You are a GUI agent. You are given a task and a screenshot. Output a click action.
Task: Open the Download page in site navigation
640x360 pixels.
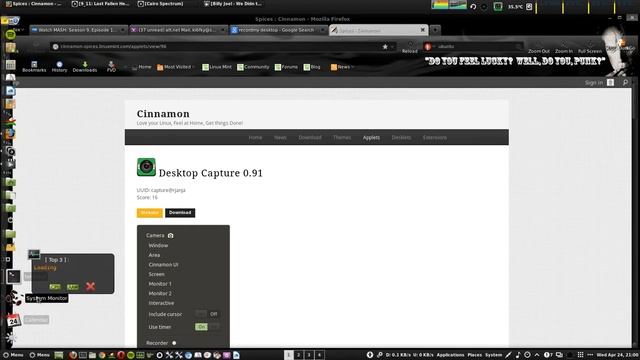[310, 138]
